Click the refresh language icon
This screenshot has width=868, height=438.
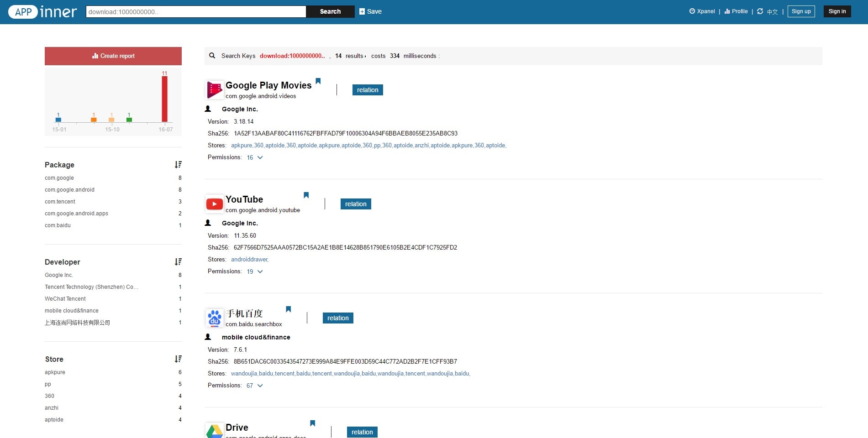[x=760, y=11]
